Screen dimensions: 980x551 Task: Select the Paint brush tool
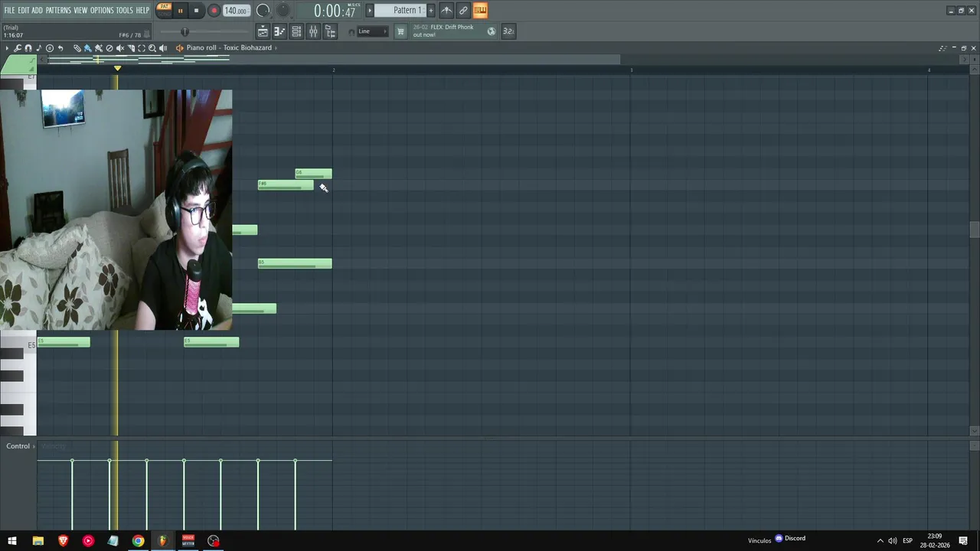[88, 48]
